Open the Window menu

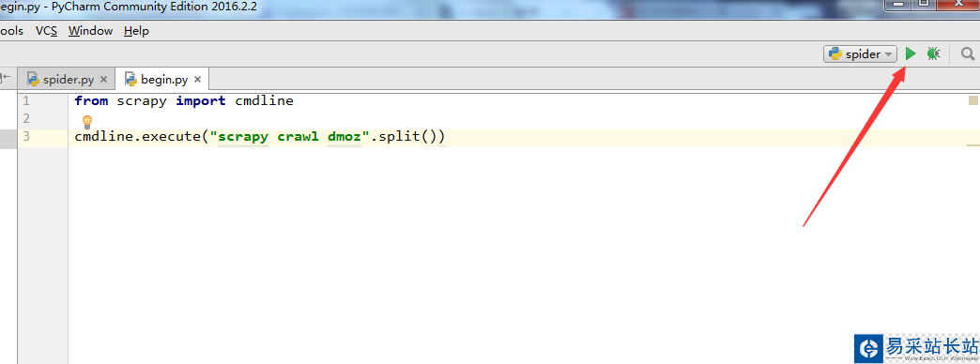tap(91, 31)
